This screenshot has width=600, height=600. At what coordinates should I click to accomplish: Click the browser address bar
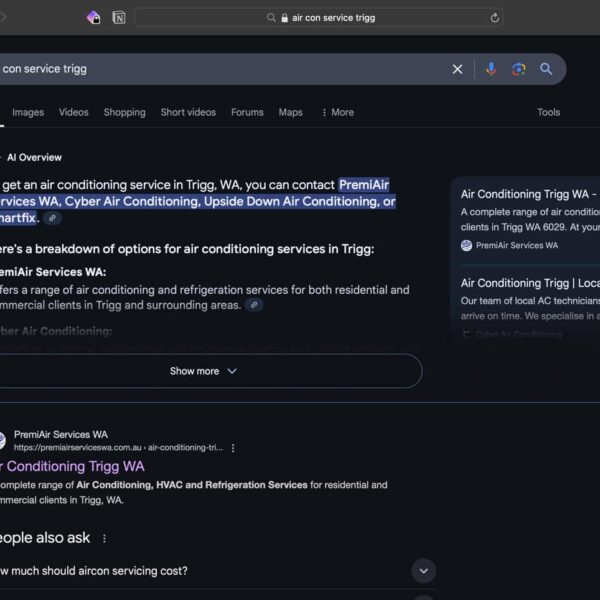pos(319,18)
